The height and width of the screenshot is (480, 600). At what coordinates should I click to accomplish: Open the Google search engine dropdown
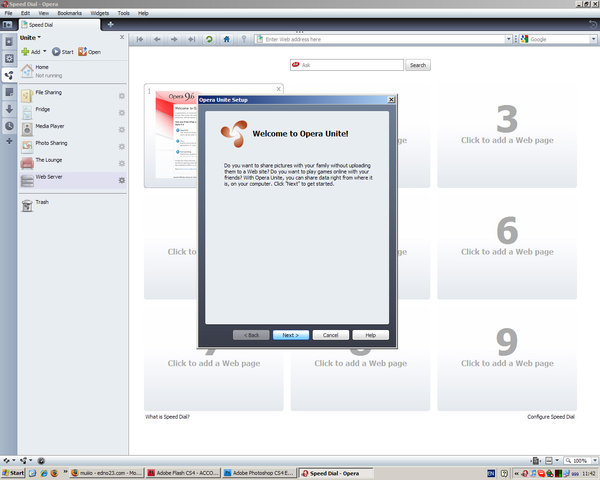(x=593, y=39)
